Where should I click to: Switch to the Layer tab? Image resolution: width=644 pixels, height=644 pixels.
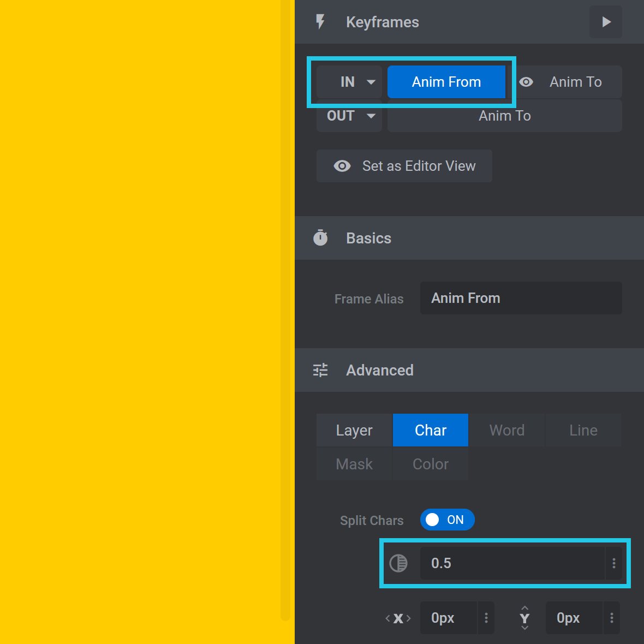[354, 430]
